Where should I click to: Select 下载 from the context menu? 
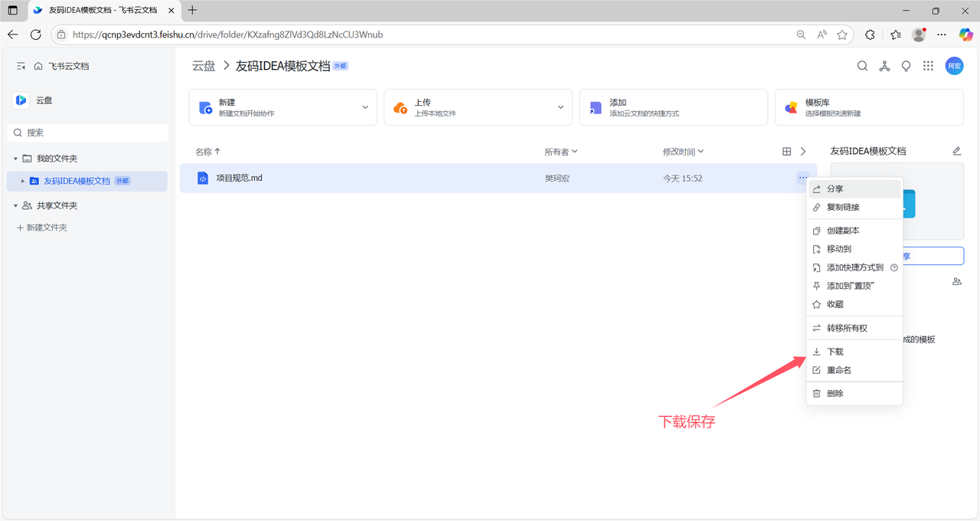(835, 351)
